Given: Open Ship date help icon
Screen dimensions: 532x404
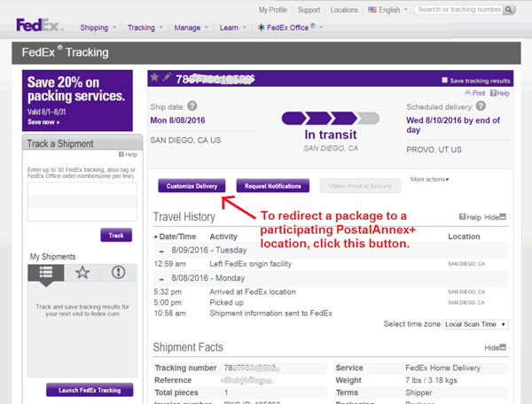Looking at the screenshot, I should (192, 106).
